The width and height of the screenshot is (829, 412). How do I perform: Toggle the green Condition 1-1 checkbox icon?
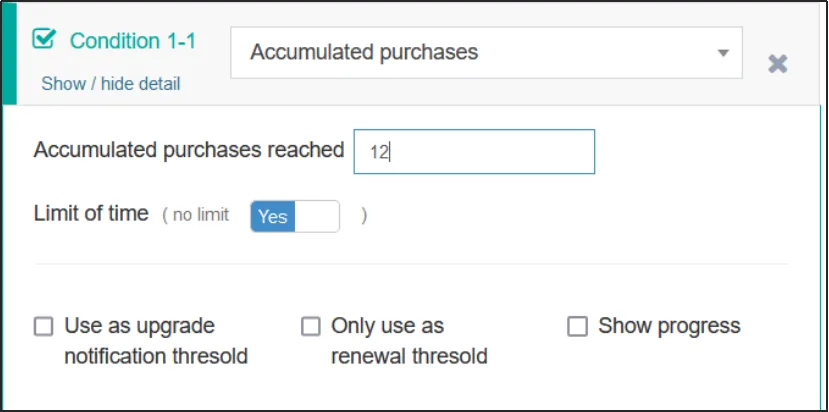44,40
